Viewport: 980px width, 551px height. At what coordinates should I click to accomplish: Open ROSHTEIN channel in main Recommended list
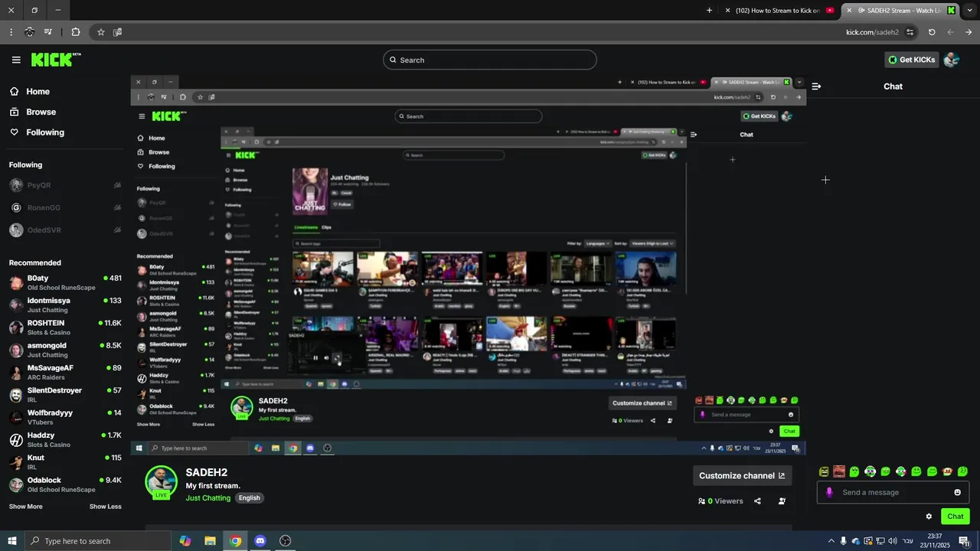(65, 328)
